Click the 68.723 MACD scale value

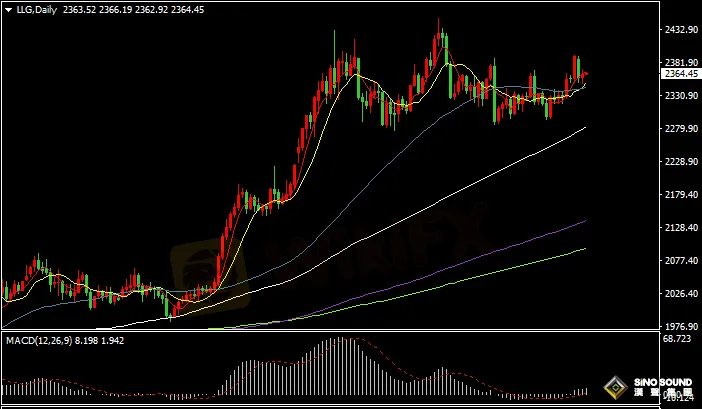tap(677, 342)
